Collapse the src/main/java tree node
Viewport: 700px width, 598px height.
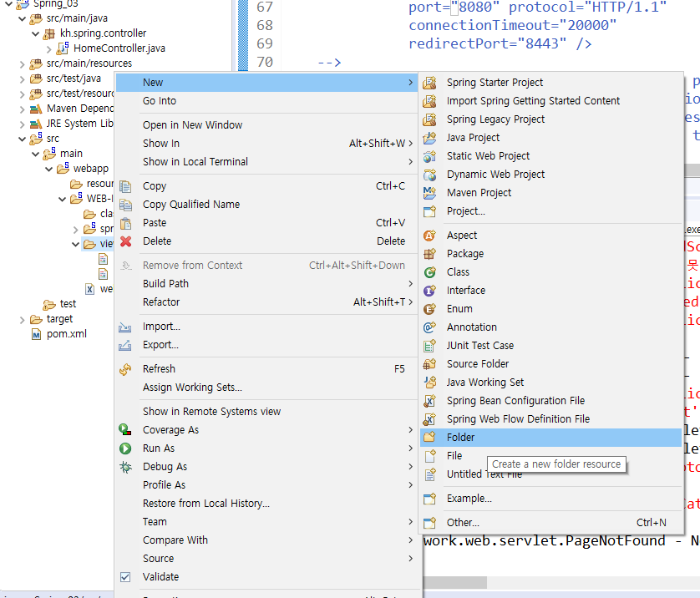[x=22, y=18]
